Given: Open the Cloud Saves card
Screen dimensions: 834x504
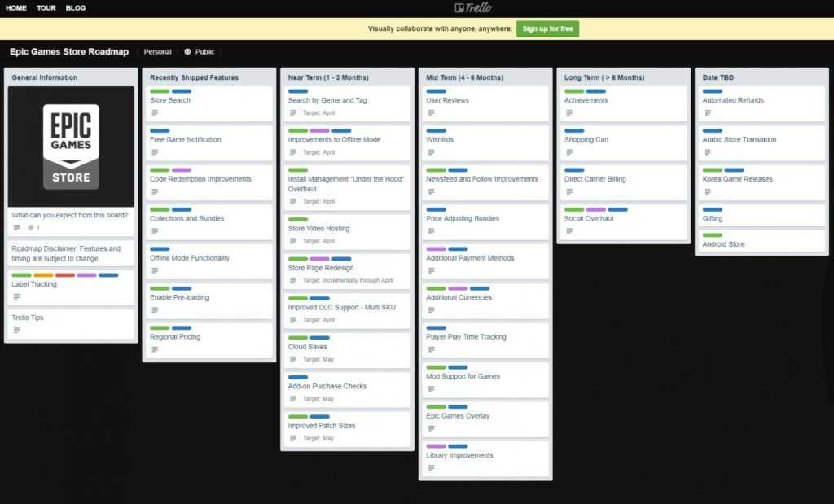Looking at the screenshot, I should tap(307, 347).
